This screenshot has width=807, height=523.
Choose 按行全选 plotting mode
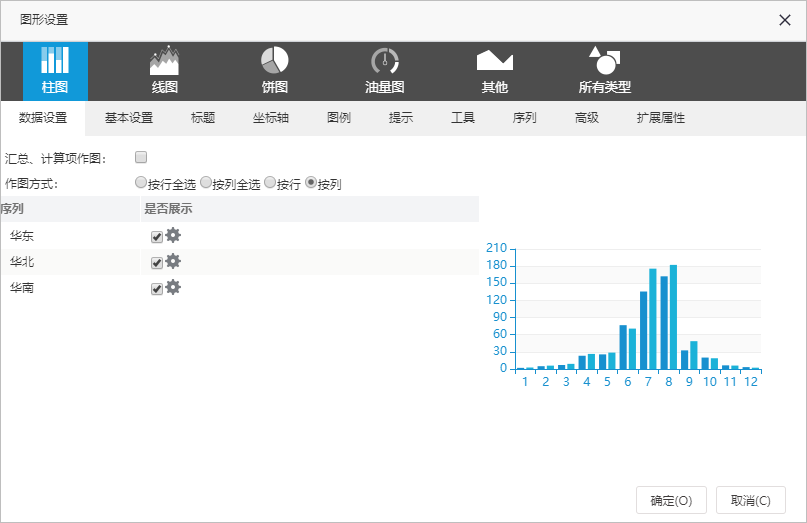141,182
